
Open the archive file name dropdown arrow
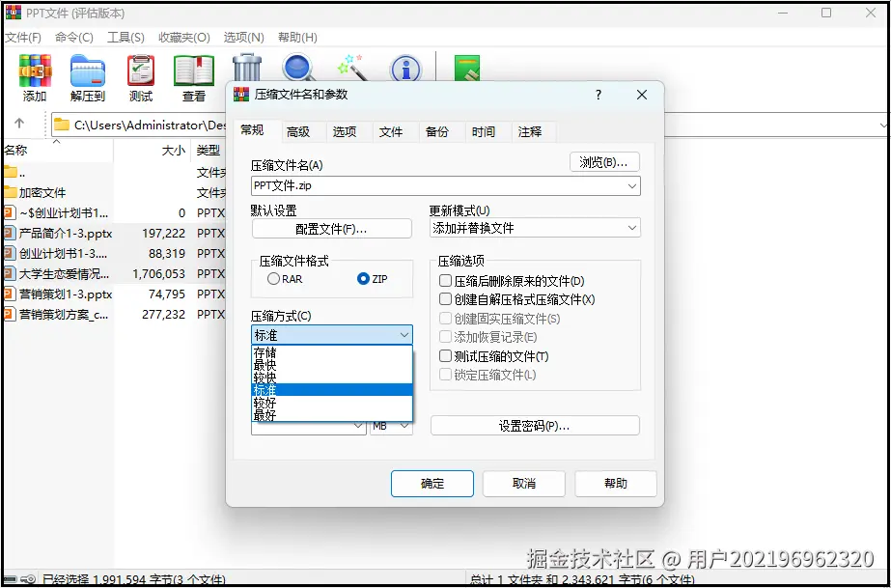(x=632, y=186)
